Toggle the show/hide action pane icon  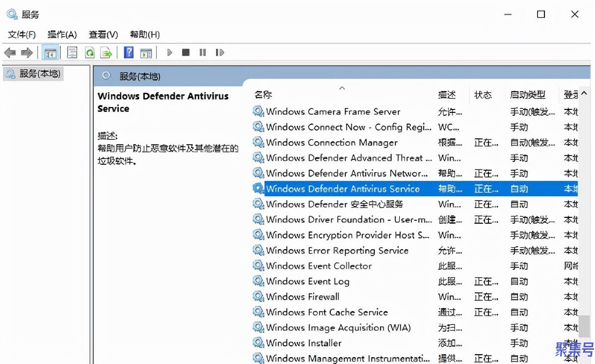(x=146, y=53)
